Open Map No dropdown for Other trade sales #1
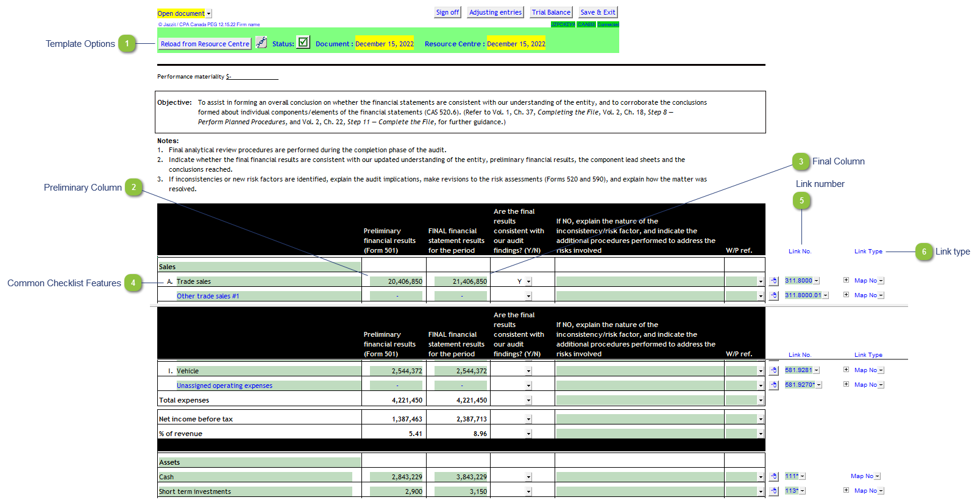 tap(881, 295)
